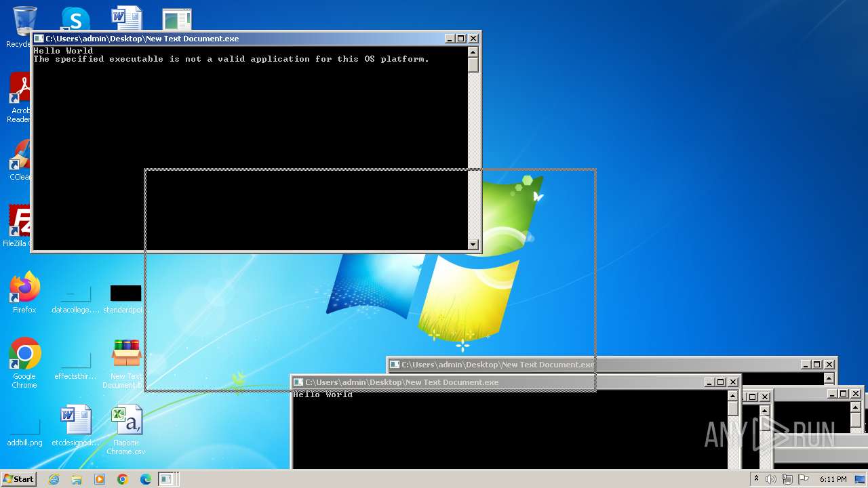Viewport: 868px width, 488px height.
Task: Close the lower Hello World console window
Action: point(732,382)
